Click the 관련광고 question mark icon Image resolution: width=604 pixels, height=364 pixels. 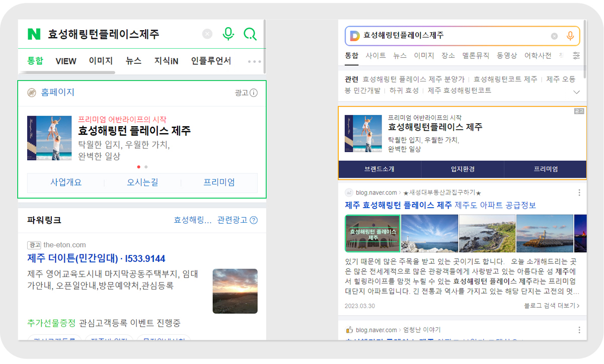click(x=254, y=220)
